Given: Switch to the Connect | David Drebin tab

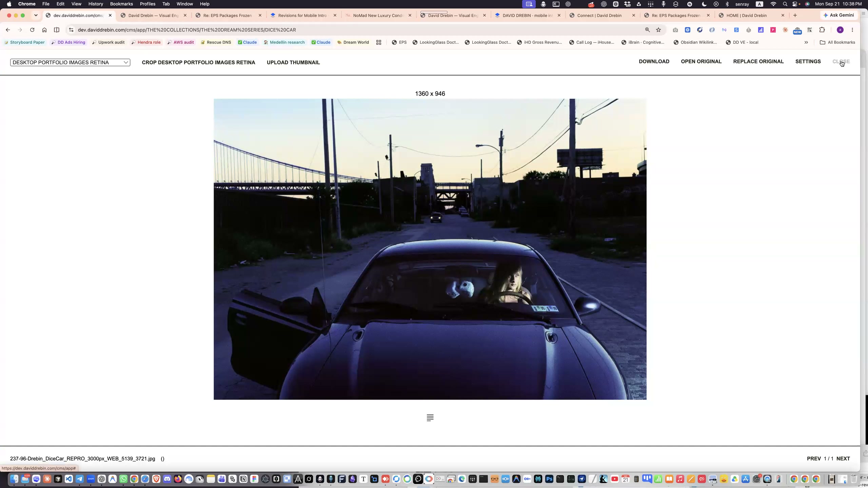Looking at the screenshot, I should [602, 15].
